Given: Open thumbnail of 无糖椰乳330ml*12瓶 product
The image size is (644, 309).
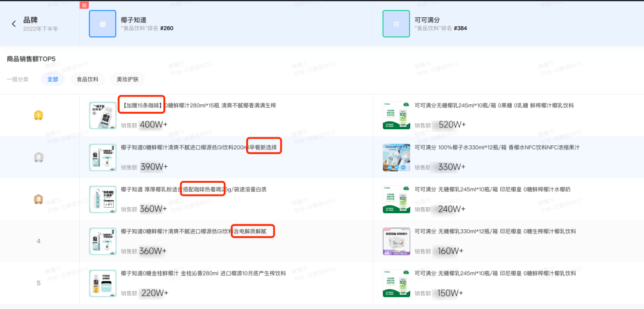Looking at the screenshot, I should pos(397,242).
